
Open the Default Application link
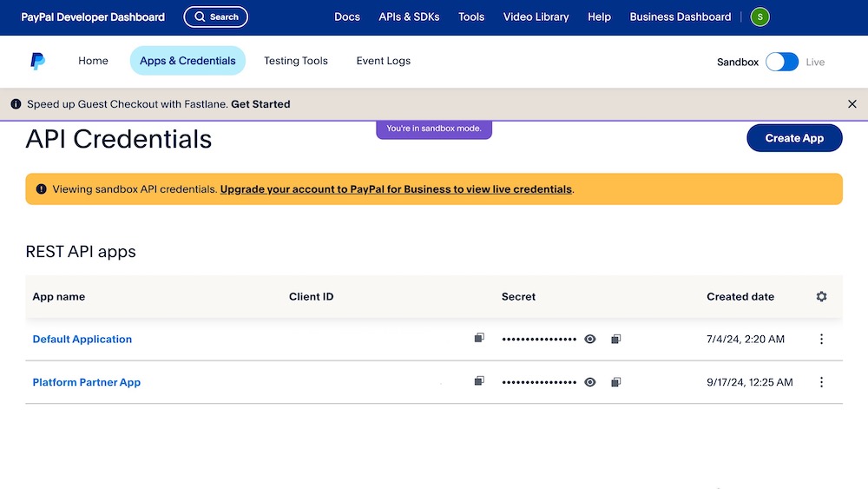[82, 339]
